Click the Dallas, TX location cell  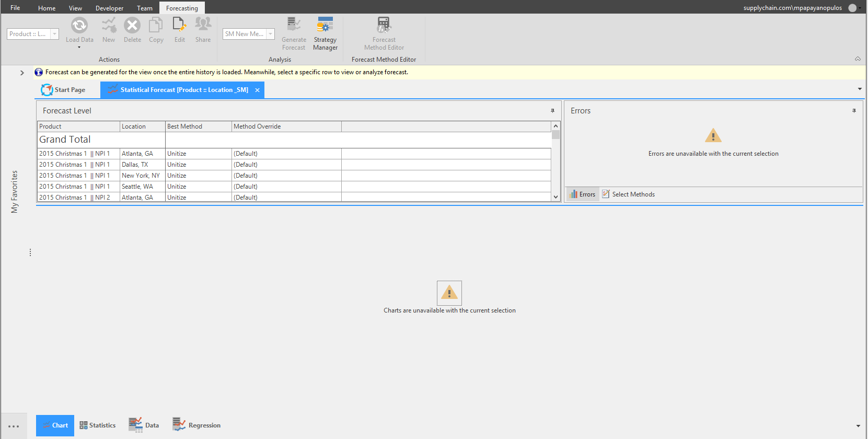[142, 165]
